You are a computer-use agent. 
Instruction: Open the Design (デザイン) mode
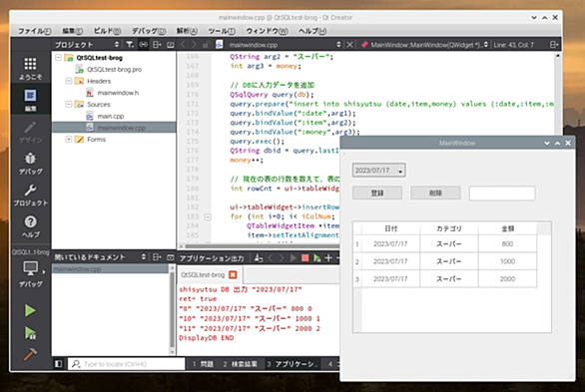(30, 132)
